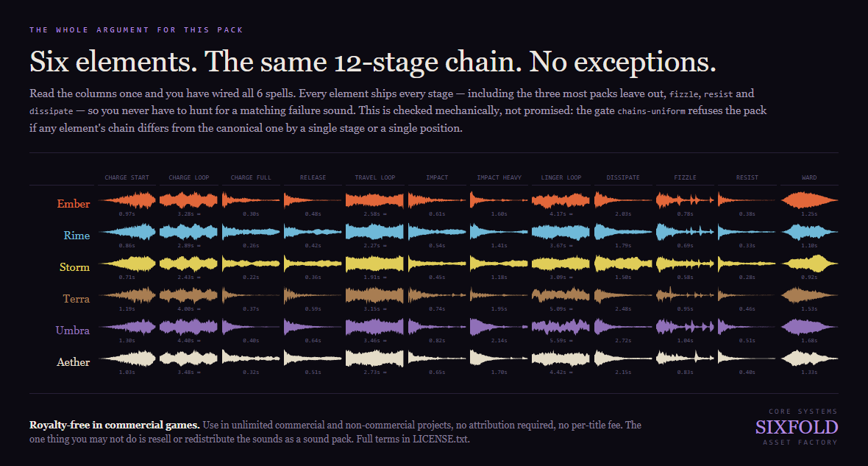Screen dimensions: 868x466
Task: Select the Terra Linger Loop waveform
Action: [561, 294]
